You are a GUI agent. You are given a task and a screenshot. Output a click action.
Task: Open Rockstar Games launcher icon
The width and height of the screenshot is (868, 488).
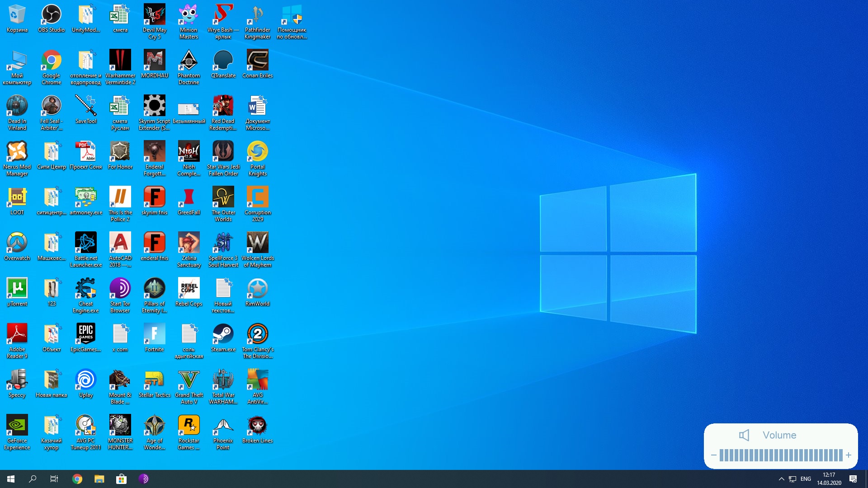point(189,432)
